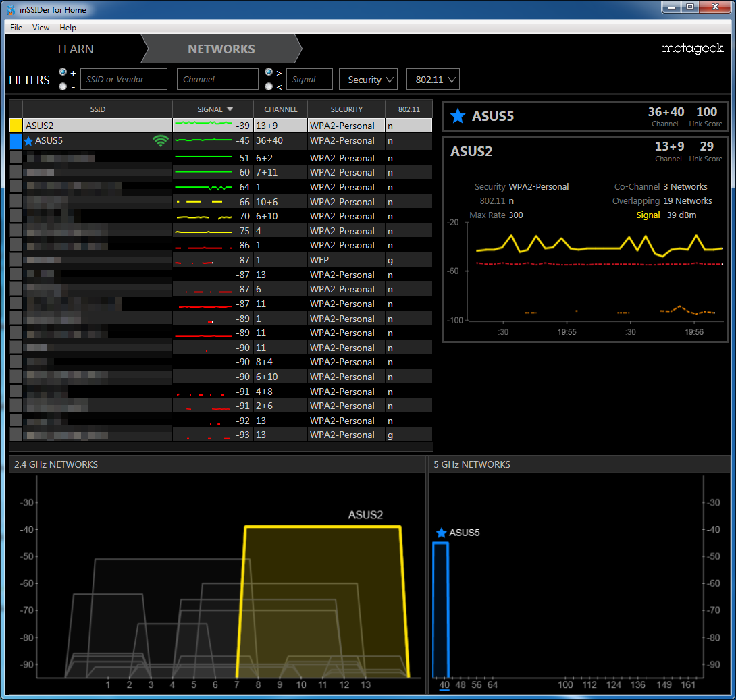Switch to the LEARN tab

(x=76, y=49)
